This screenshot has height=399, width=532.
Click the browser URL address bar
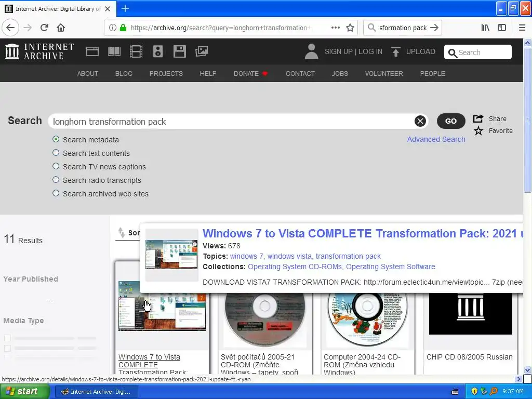point(220,28)
